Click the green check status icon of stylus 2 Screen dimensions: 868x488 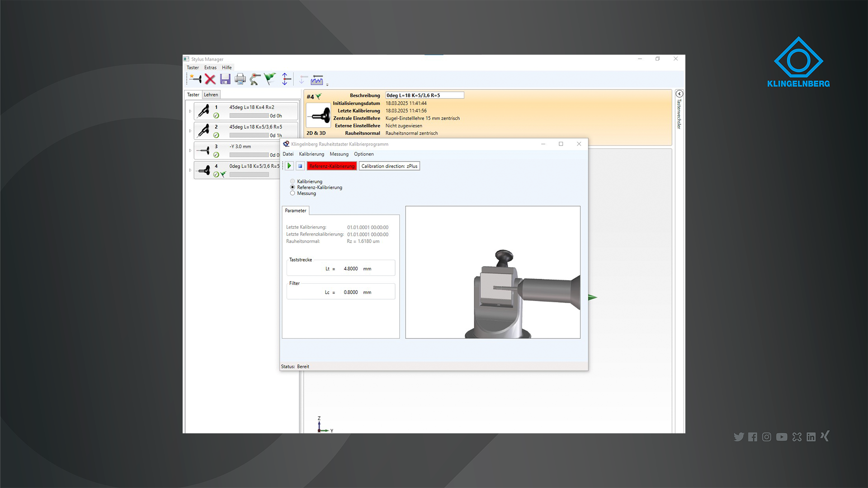pos(216,135)
